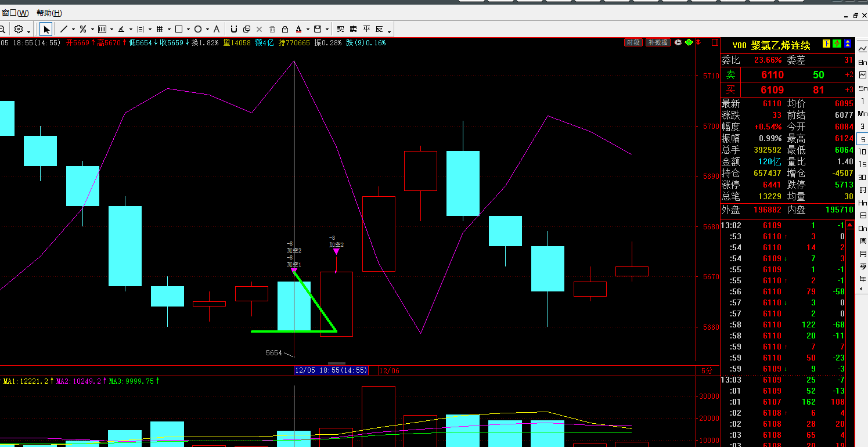This screenshot has height=447, width=868.
Task: Toggle the side panel layout icon
Action: coord(317,29)
